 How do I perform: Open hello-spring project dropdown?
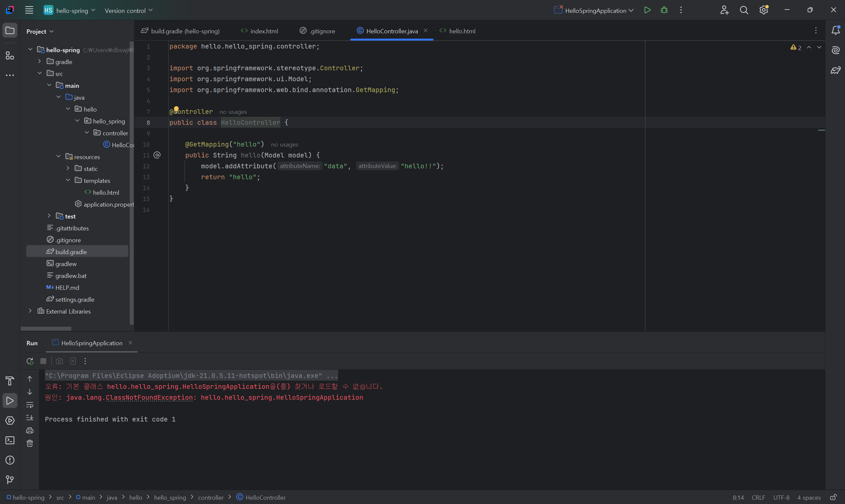pos(69,10)
